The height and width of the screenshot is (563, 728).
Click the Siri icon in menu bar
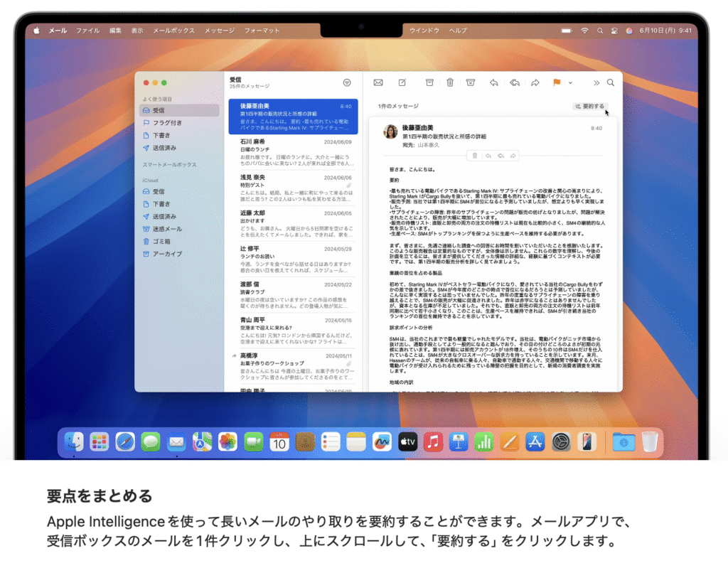click(x=629, y=31)
